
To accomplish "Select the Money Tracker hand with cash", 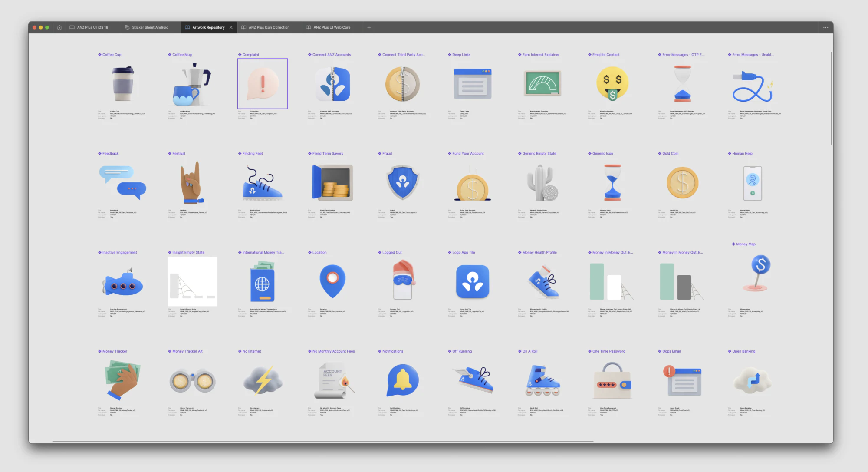I will pos(123,381).
